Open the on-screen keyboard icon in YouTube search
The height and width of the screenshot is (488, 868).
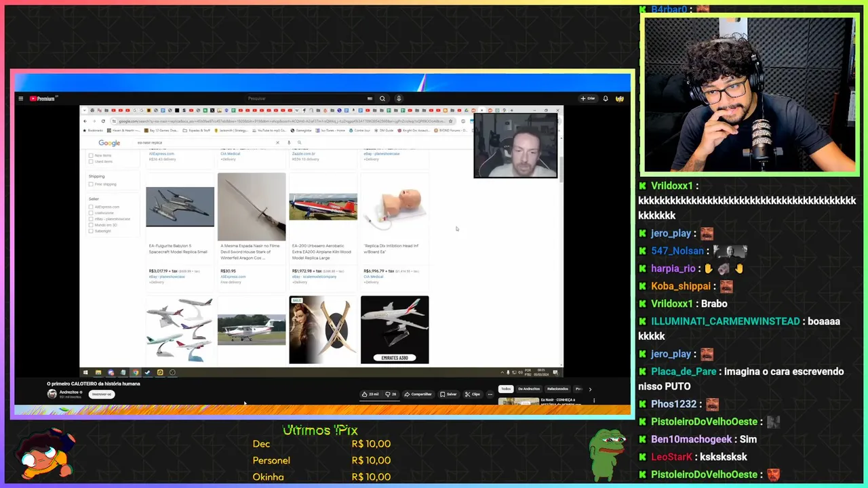coord(370,98)
